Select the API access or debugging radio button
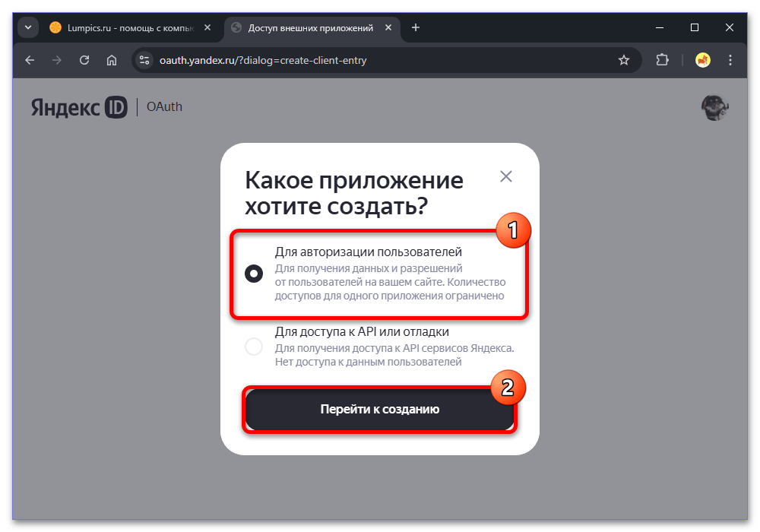Viewport: 760px width, 532px height. (254, 347)
